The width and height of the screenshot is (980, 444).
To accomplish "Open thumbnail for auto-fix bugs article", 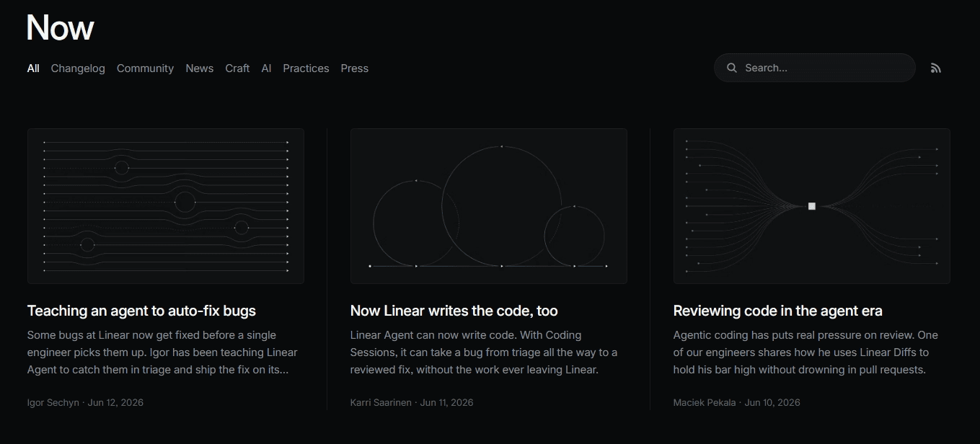I will (x=166, y=206).
